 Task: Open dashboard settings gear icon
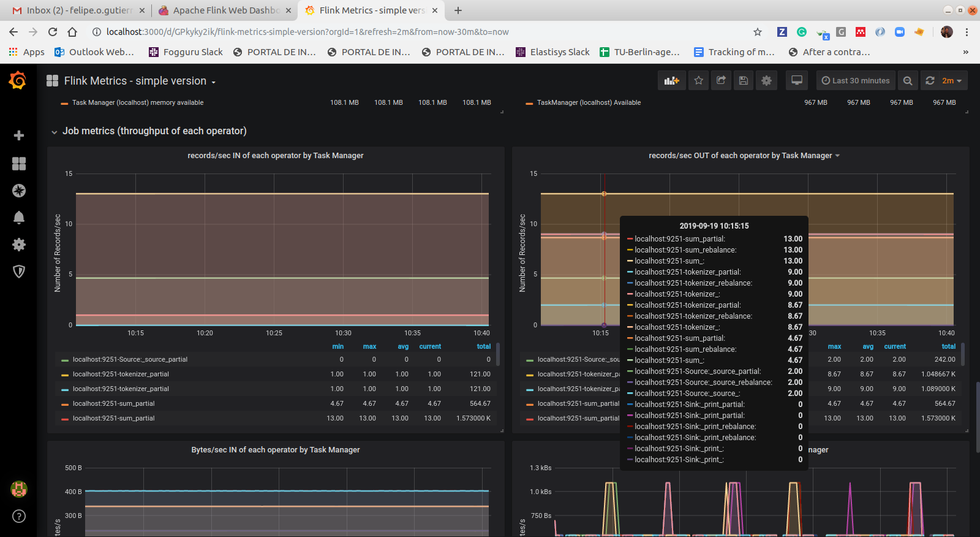(766, 81)
